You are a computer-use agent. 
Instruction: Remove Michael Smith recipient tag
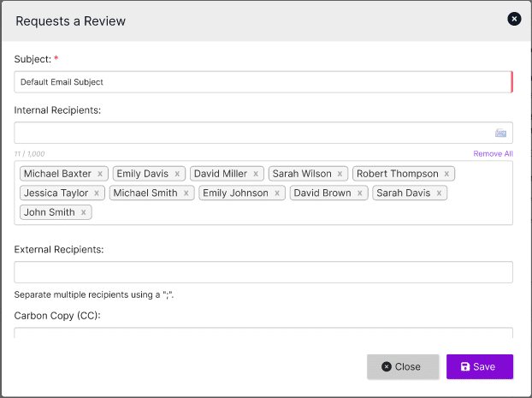point(186,193)
